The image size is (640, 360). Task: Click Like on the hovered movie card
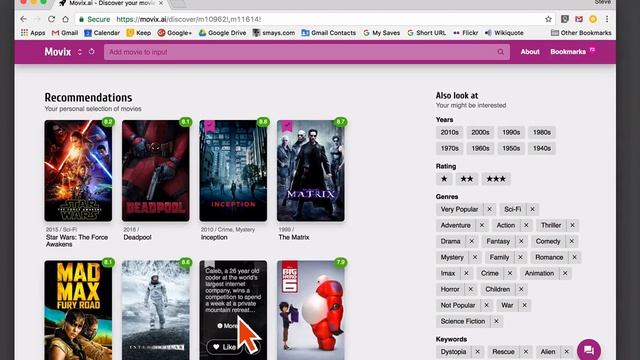(x=225, y=347)
